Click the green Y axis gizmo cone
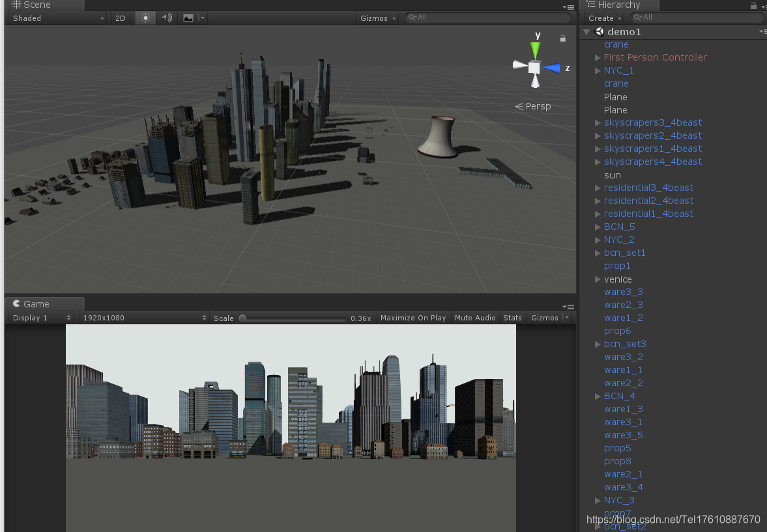This screenshot has height=532, width=767. click(535, 49)
